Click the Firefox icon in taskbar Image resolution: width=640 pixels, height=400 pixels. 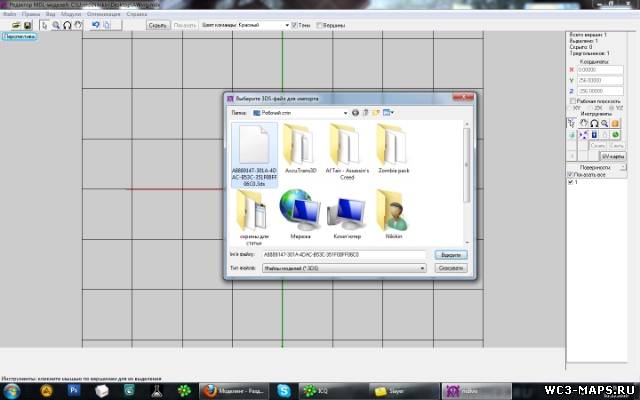coord(214,390)
